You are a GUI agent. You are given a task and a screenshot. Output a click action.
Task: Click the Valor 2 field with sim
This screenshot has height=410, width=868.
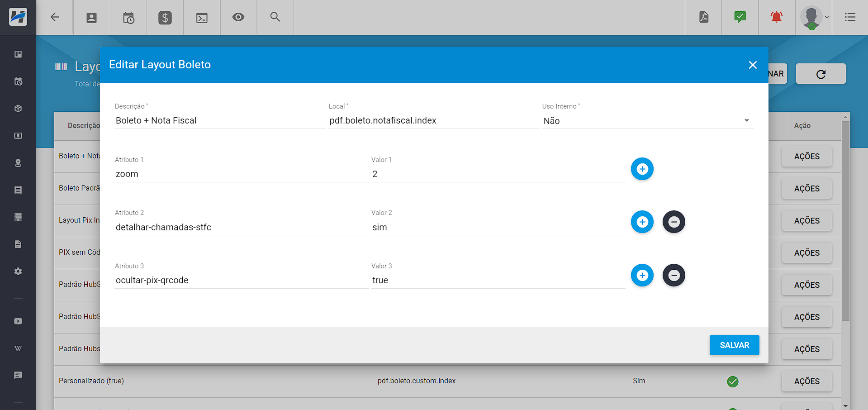(x=498, y=227)
